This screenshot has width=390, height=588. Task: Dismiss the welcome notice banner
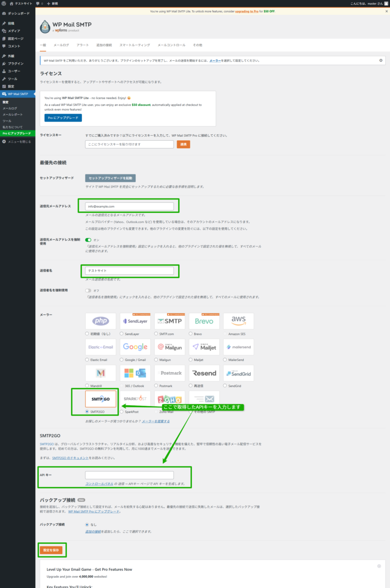[381, 60]
